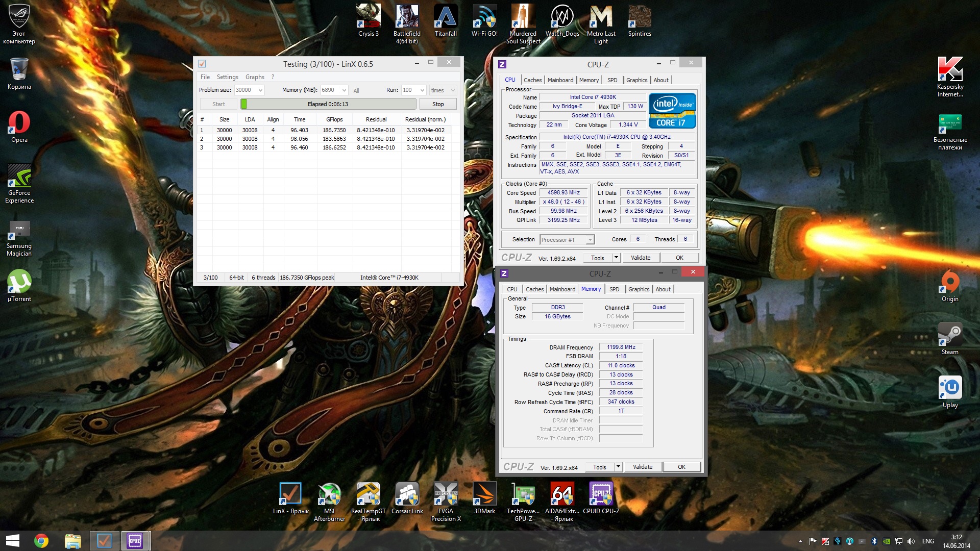Screen dimensions: 980x551
Task: Launch the Watch_Dogs shortcut
Action: point(562,20)
